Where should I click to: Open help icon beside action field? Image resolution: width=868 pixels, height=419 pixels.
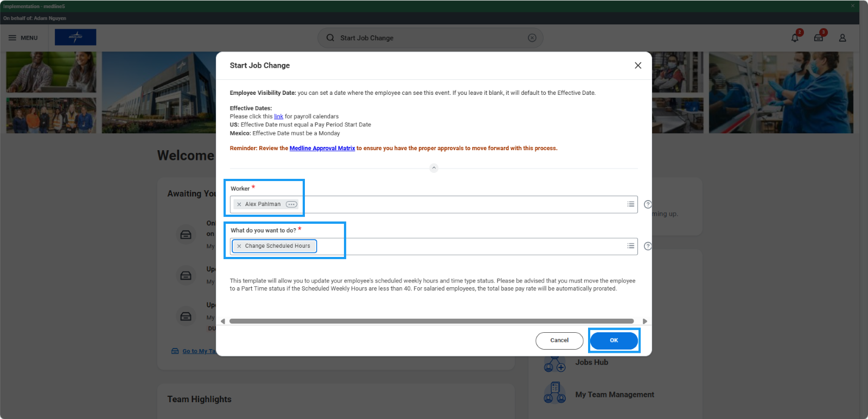click(x=647, y=246)
